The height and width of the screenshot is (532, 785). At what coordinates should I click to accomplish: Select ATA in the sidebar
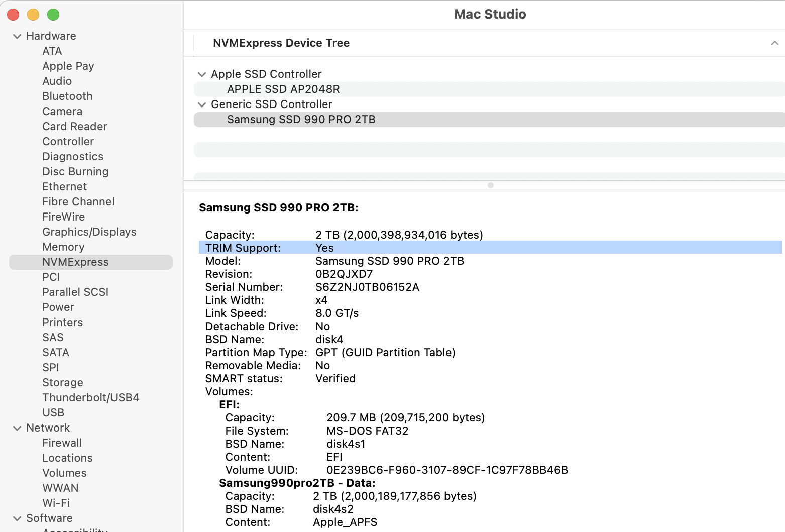click(52, 51)
